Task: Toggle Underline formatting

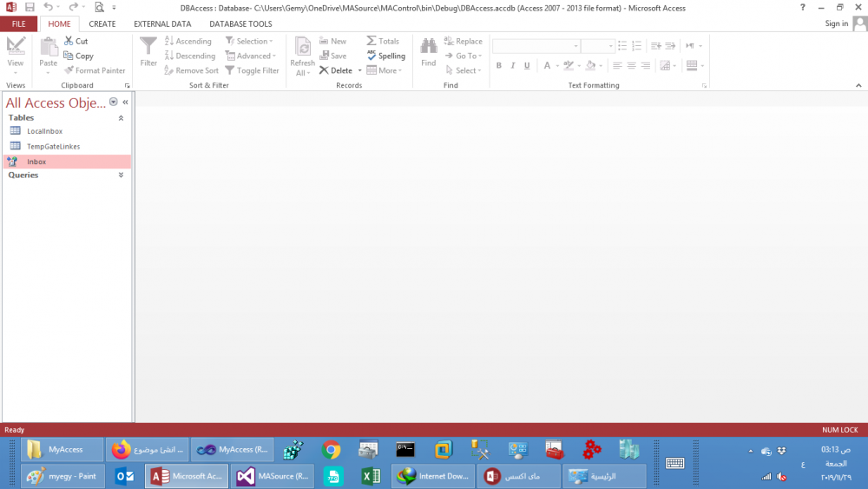Action: pos(527,65)
